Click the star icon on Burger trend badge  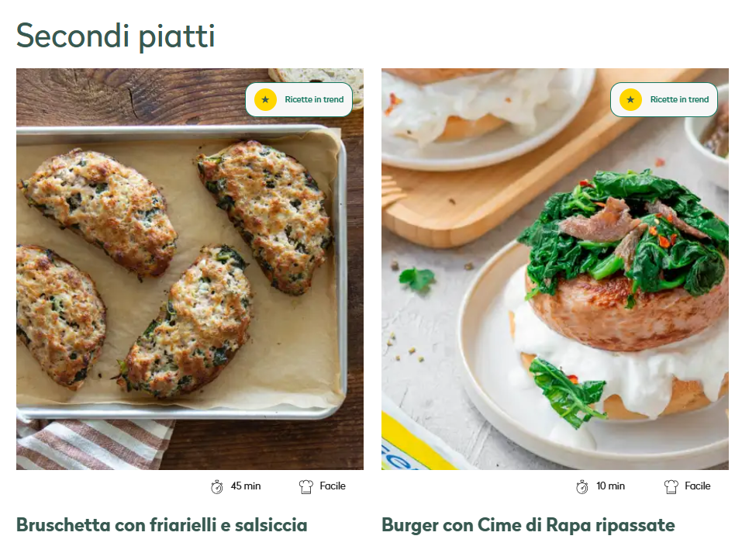(631, 99)
